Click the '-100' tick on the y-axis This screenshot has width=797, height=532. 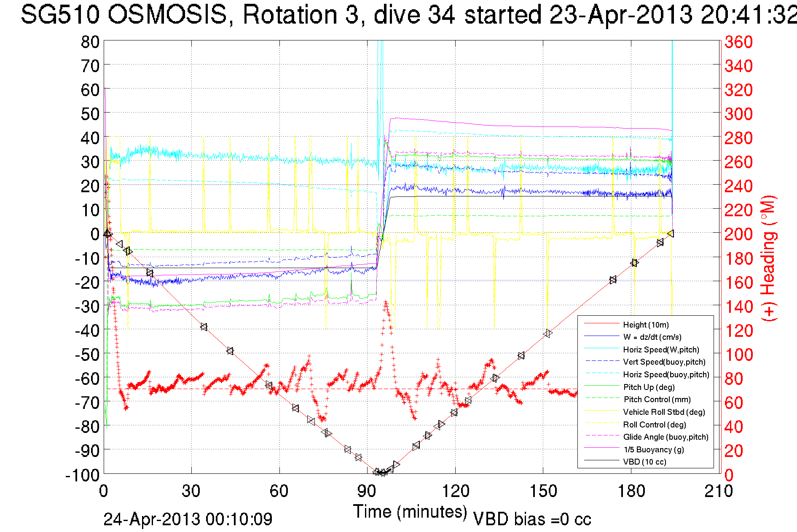[83, 475]
